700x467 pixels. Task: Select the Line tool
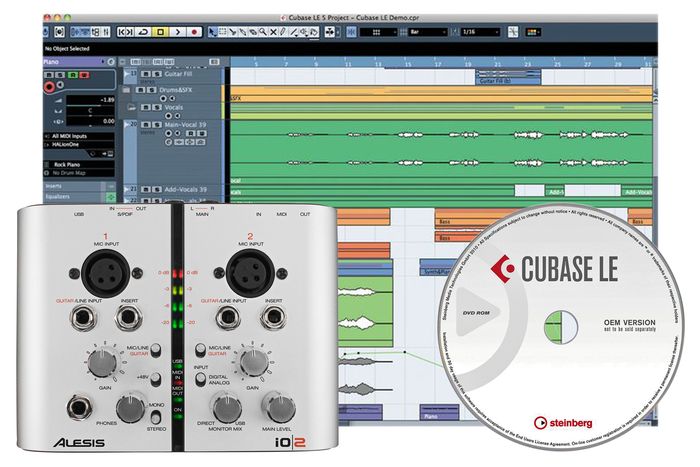pyautogui.click(x=293, y=32)
